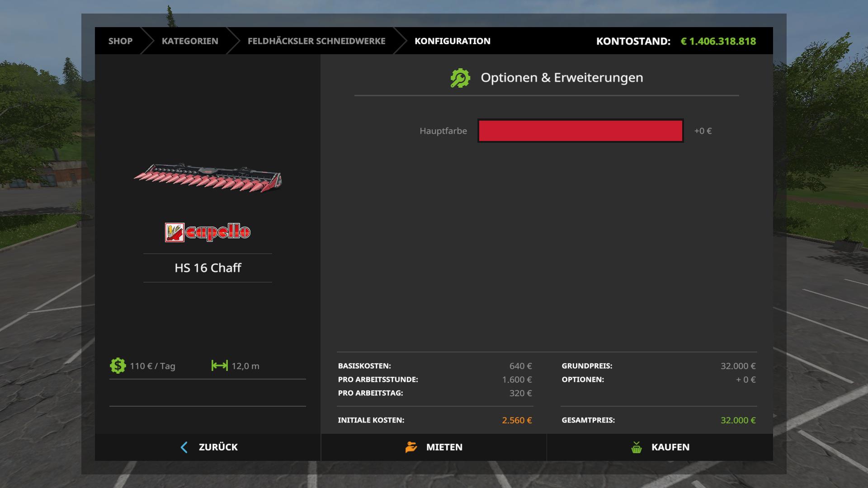Select the Konfiguration breadcrumb tab

(453, 41)
